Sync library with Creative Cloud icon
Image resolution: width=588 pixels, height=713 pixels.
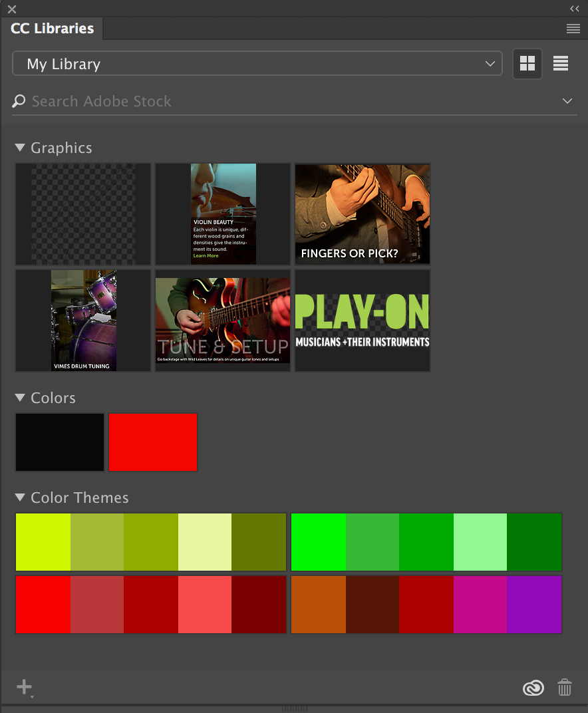coord(533,687)
